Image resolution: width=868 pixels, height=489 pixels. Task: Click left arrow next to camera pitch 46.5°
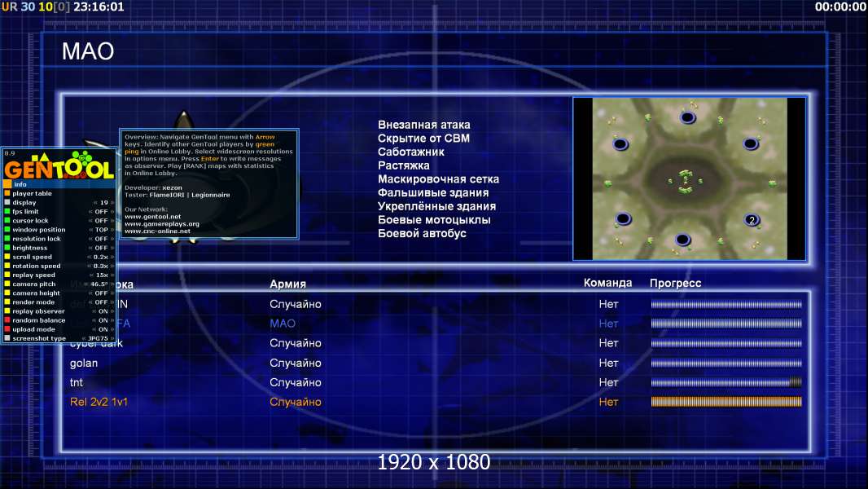(86, 284)
